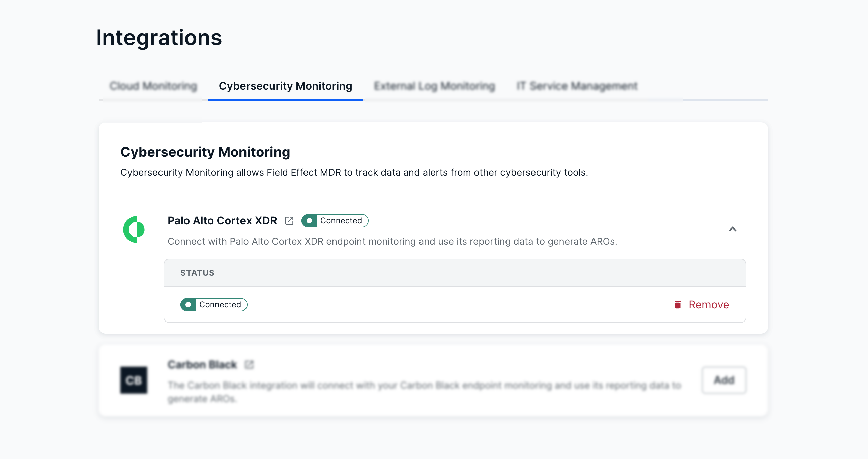Click the green dot in header Connected badge
Viewport: 868px width, 459px height.
point(309,221)
